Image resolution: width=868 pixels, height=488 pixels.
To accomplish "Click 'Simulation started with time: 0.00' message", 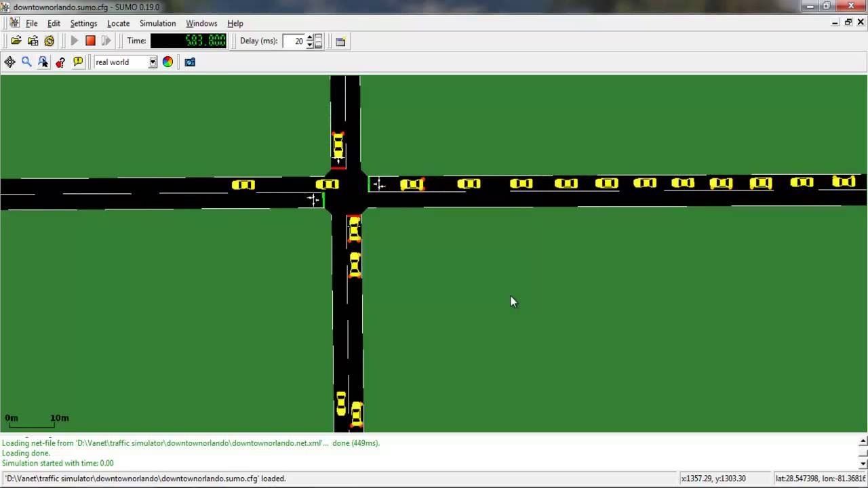I will pyautogui.click(x=58, y=464).
